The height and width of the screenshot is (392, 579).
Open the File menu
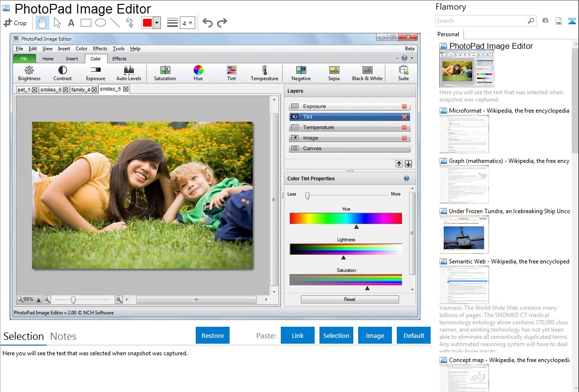(19, 48)
